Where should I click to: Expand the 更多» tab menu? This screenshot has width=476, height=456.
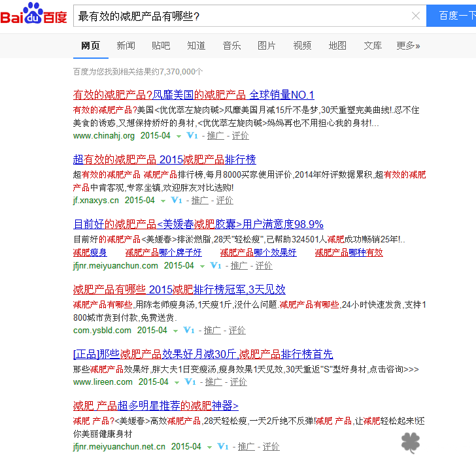coord(408,46)
